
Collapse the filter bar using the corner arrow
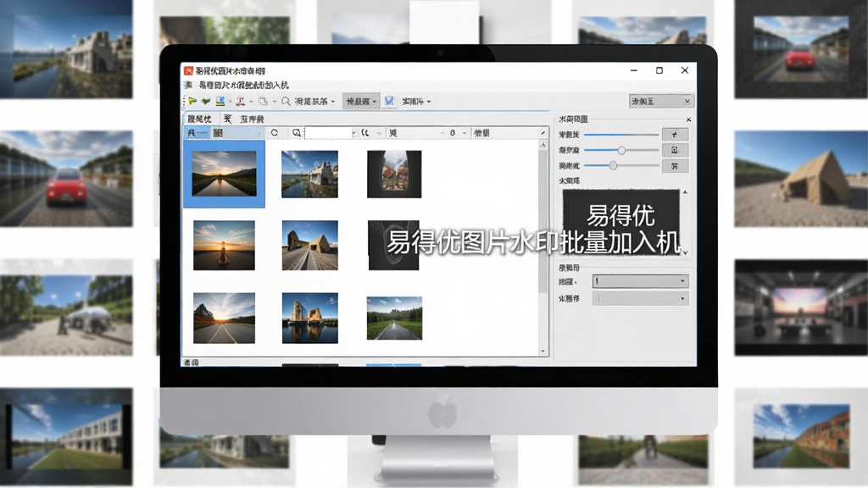pyautogui.click(x=542, y=133)
